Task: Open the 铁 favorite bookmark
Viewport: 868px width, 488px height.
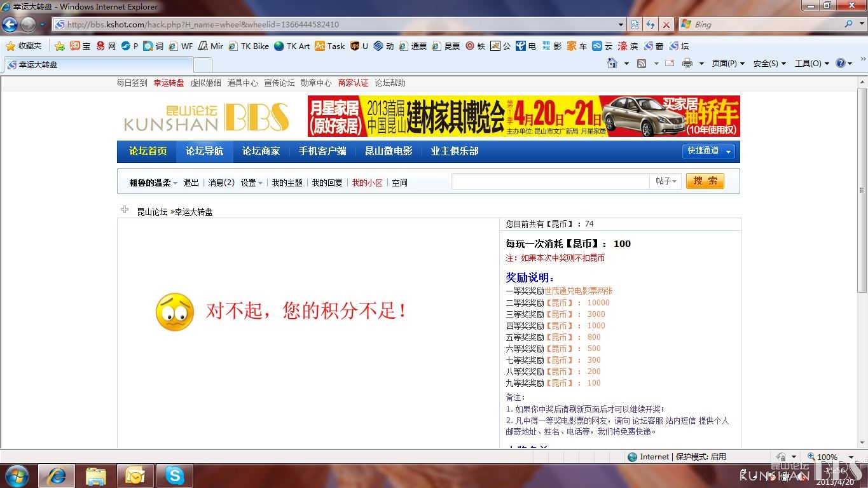Action: coord(476,46)
